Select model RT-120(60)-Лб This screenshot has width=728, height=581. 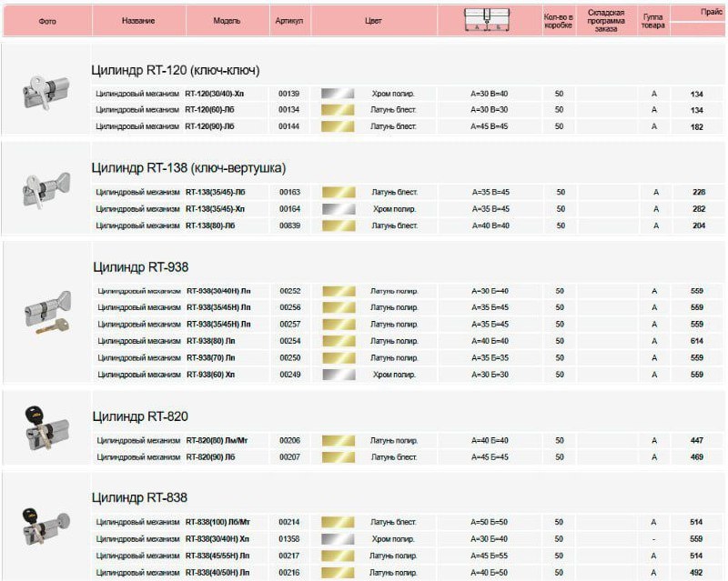(209, 110)
